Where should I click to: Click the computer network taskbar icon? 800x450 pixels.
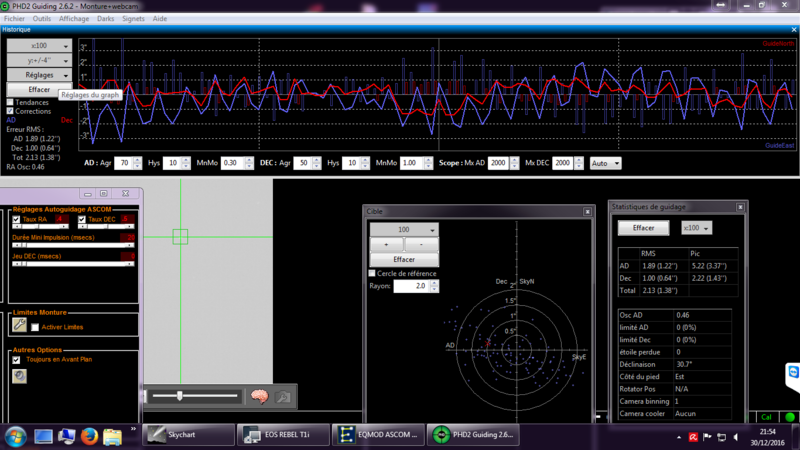click(66, 436)
